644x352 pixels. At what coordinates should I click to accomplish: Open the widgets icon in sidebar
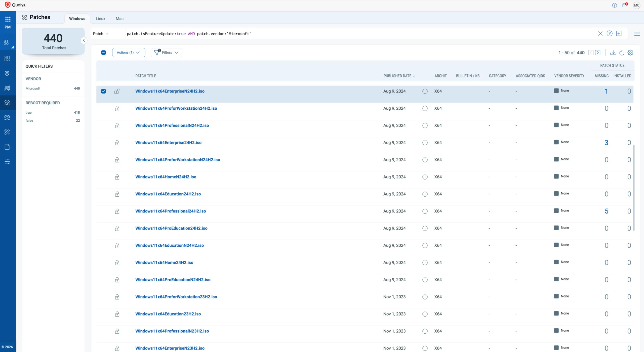(x=6, y=42)
